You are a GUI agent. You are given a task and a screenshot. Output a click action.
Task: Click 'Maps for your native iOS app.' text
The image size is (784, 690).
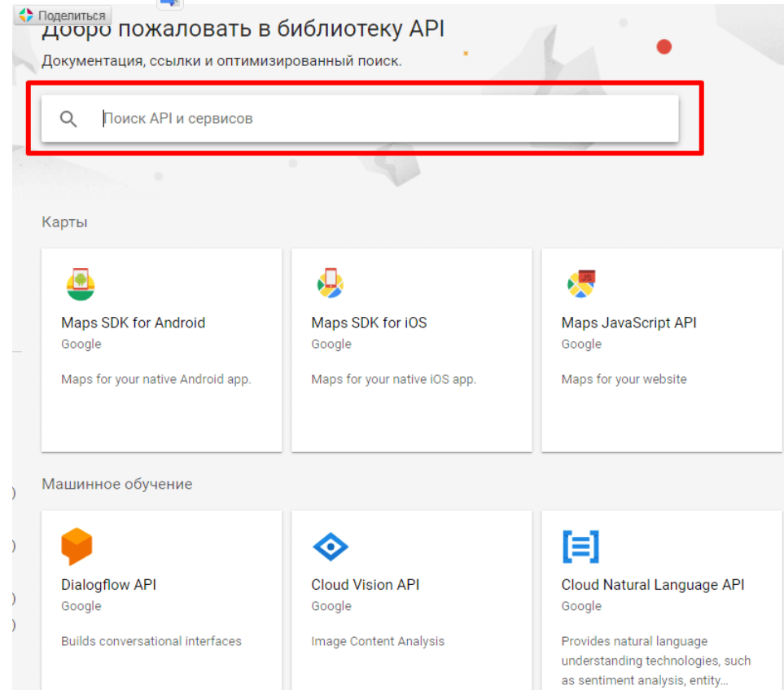pos(393,380)
